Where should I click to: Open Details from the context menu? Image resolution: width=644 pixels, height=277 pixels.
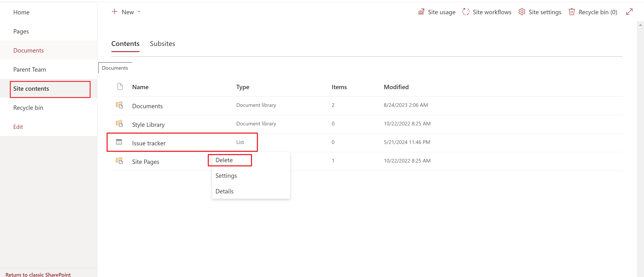(x=224, y=191)
